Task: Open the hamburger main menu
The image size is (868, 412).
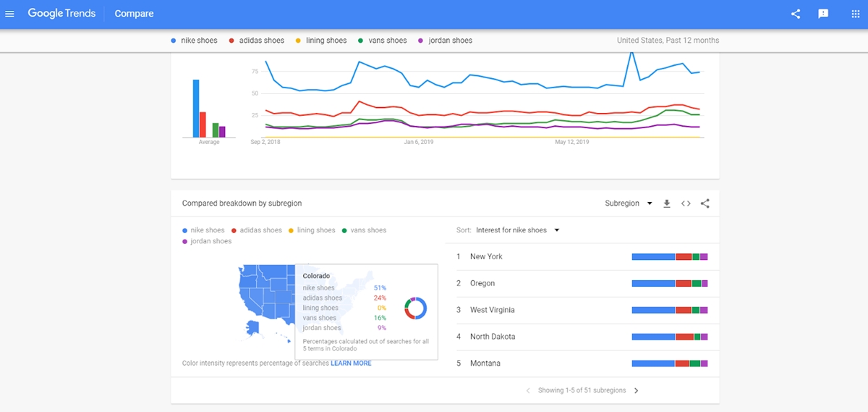Action: tap(9, 14)
